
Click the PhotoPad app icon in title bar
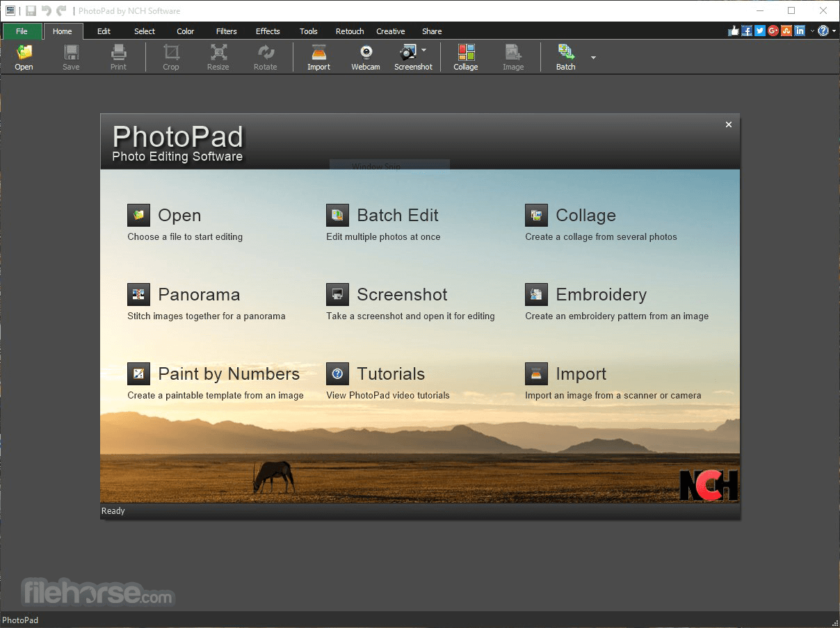click(x=10, y=10)
